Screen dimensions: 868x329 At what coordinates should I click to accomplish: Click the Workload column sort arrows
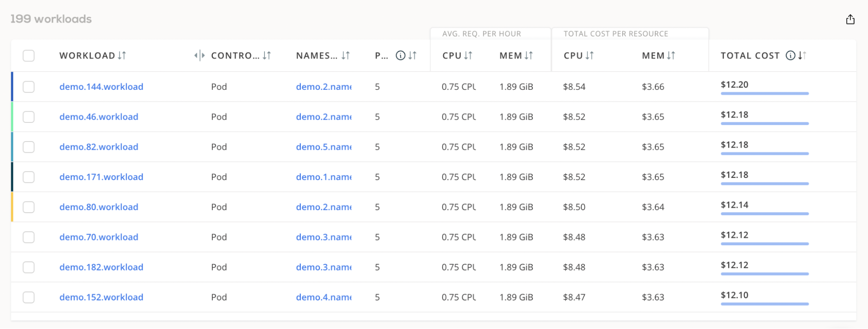(x=122, y=56)
